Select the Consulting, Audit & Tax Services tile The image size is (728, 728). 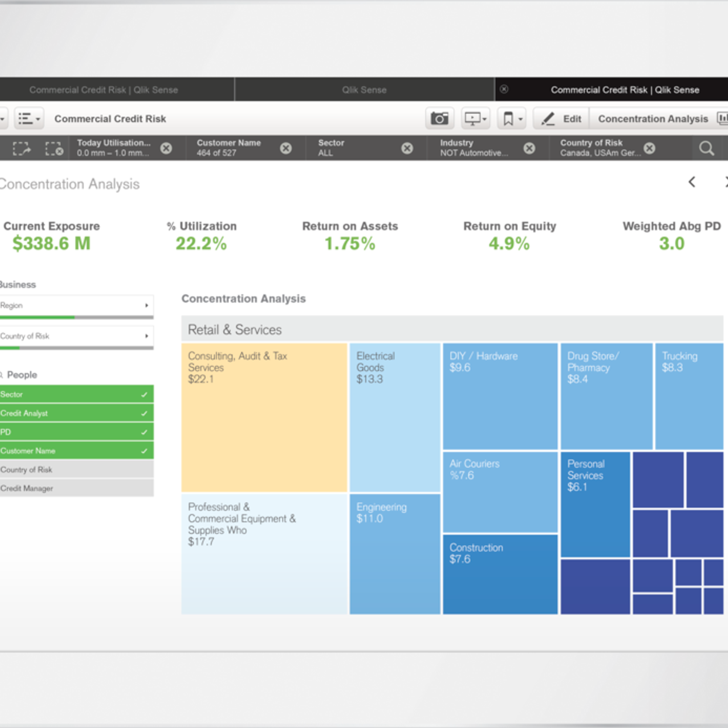(x=264, y=417)
